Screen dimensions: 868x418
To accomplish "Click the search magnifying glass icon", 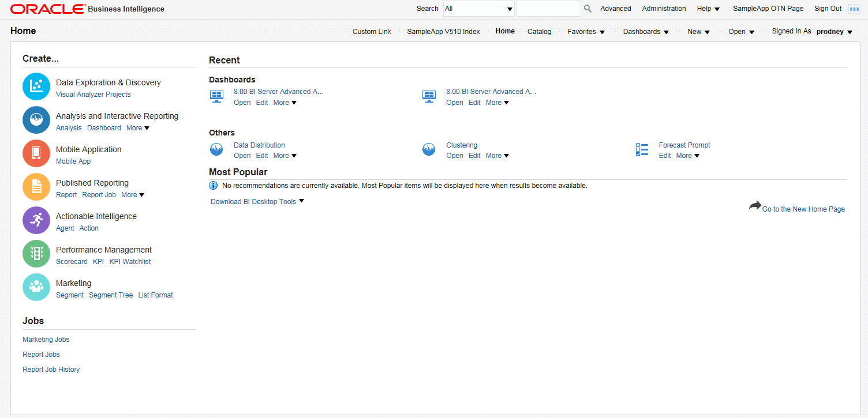I will coord(587,9).
